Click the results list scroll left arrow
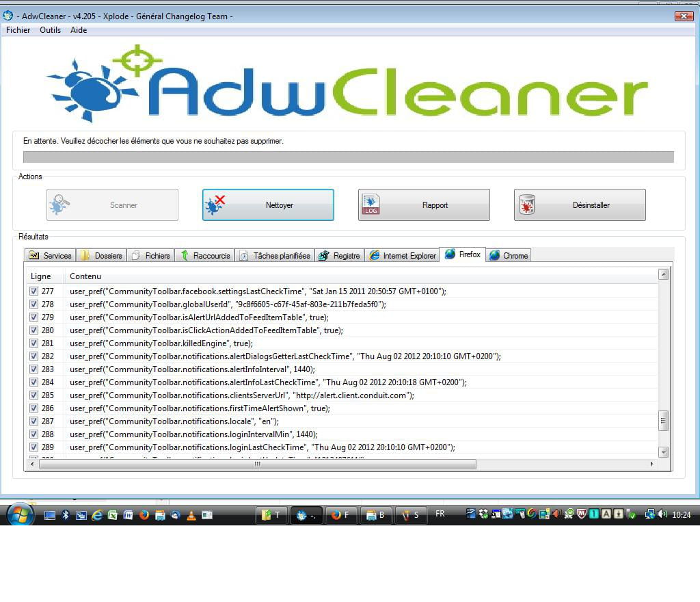Image resolution: width=700 pixels, height=602 pixels. (32, 464)
